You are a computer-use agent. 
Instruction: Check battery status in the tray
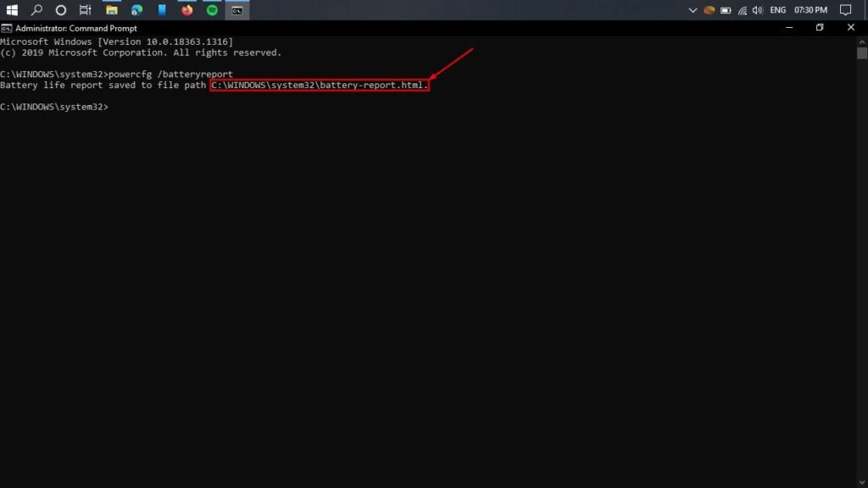(726, 10)
